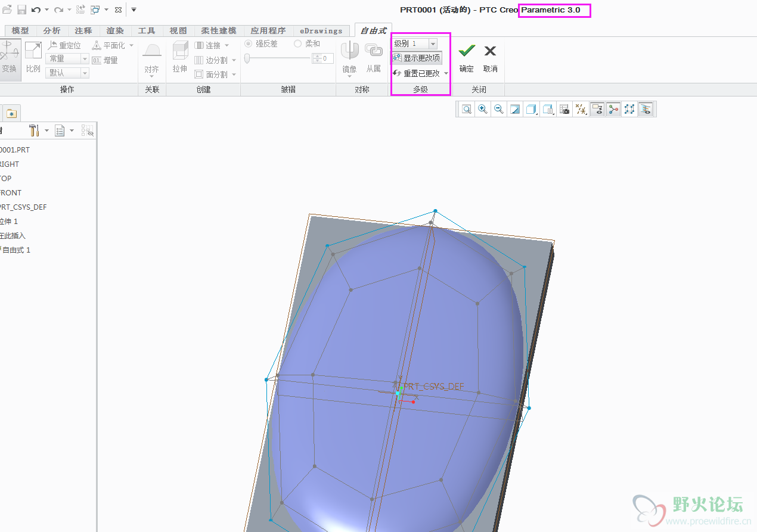Click 确定 (OK) green checkmark

467,58
